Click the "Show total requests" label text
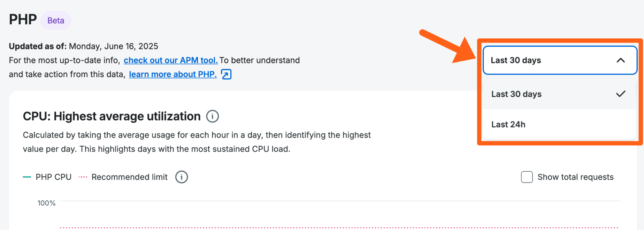The image size is (644, 230). pos(575,177)
